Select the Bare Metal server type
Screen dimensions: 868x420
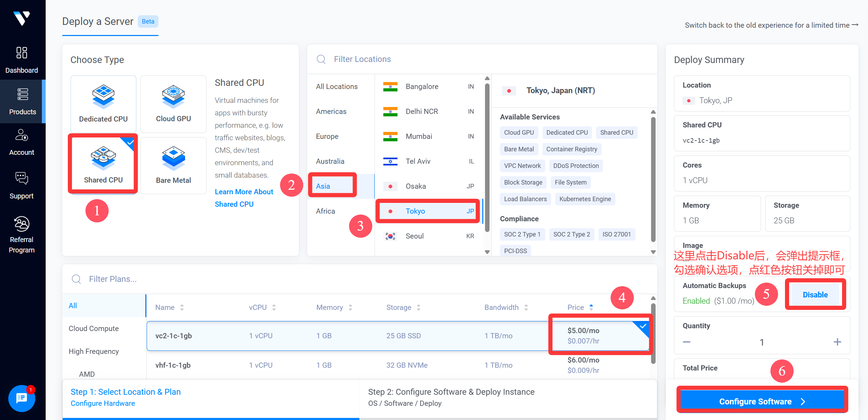point(173,166)
